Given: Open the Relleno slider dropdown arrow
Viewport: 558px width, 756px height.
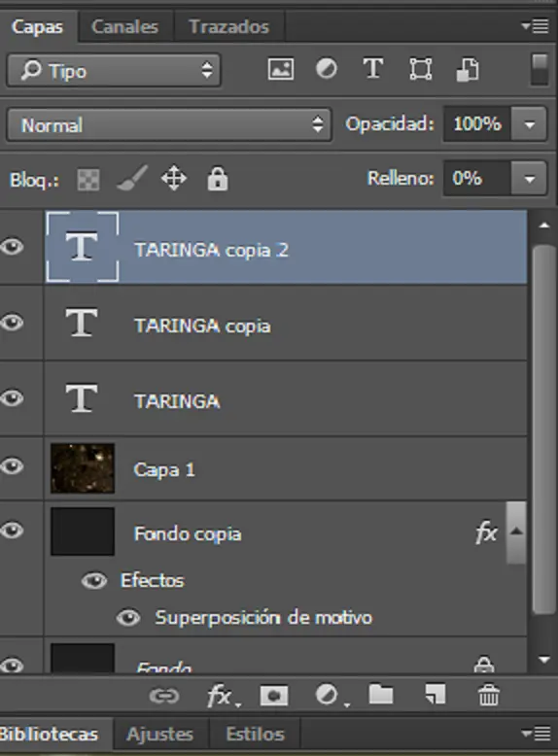Looking at the screenshot, I should (x=529, y=179).
